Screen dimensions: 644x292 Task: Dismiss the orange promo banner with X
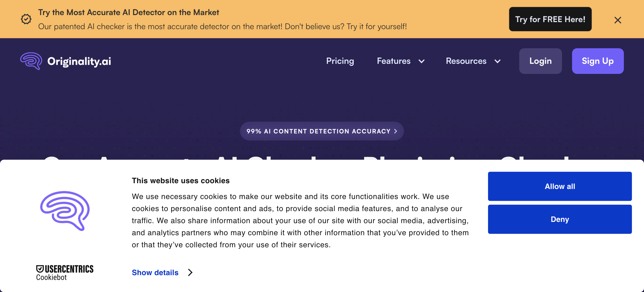click(x=618, y=20)
